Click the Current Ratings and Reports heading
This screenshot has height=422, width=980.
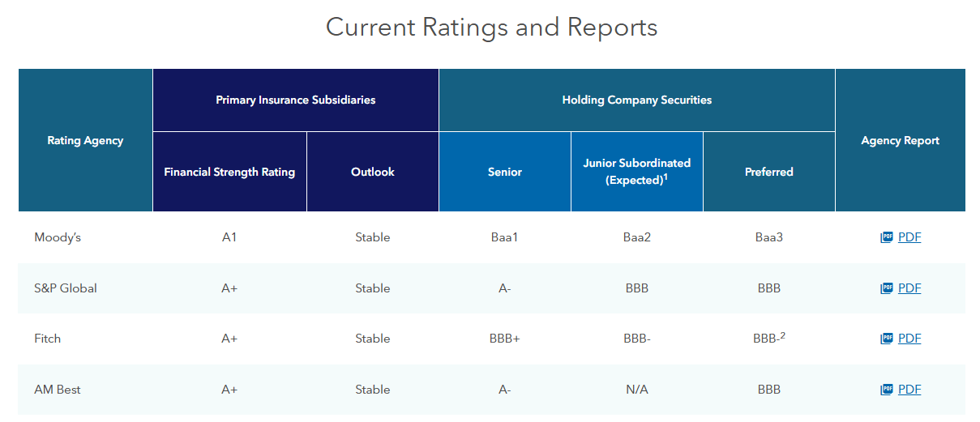491,28
